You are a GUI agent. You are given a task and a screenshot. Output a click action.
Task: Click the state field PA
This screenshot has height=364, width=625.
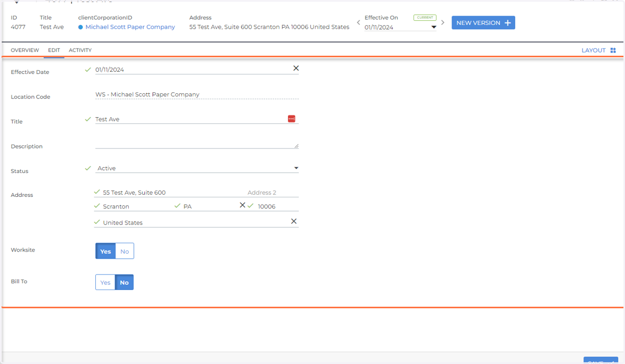coord(209,206)
